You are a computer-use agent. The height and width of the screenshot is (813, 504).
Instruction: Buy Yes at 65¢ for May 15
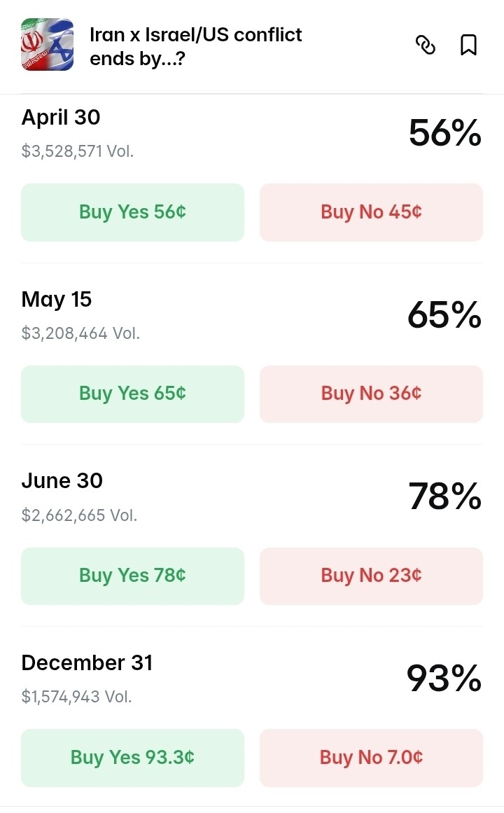132,394
